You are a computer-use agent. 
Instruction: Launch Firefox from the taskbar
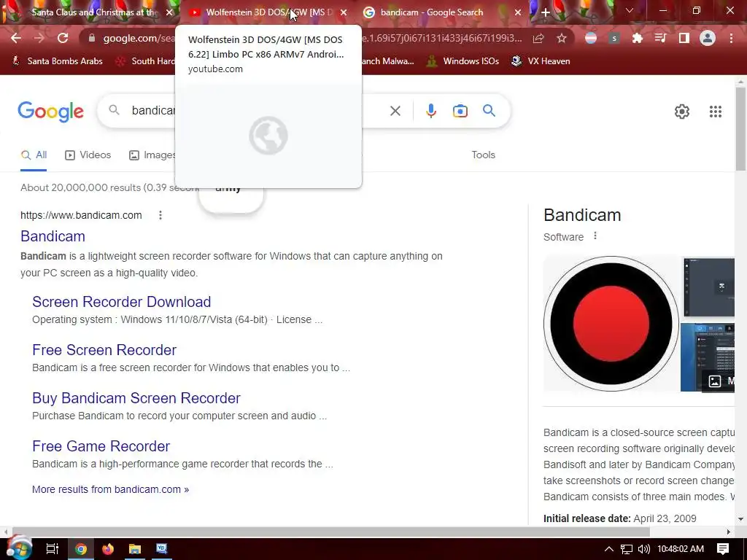click(108, 549)
